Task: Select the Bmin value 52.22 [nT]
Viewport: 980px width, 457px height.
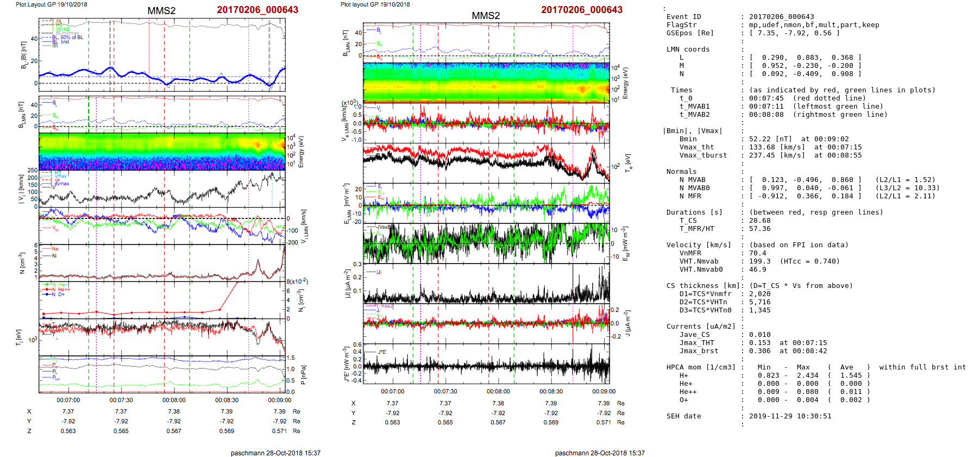Action: pos(770,139)
